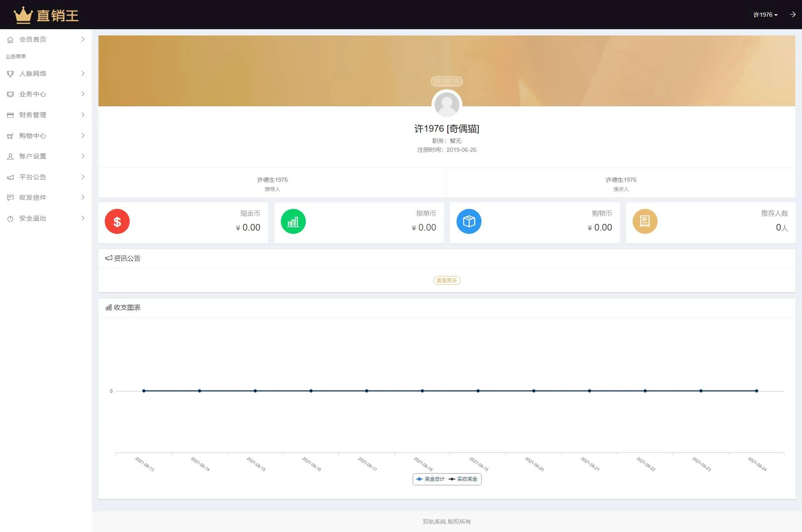Screen dimensions: 802x532
Task: Toggle 实收奖金 series in chart legend
Action: pos(463,479)
